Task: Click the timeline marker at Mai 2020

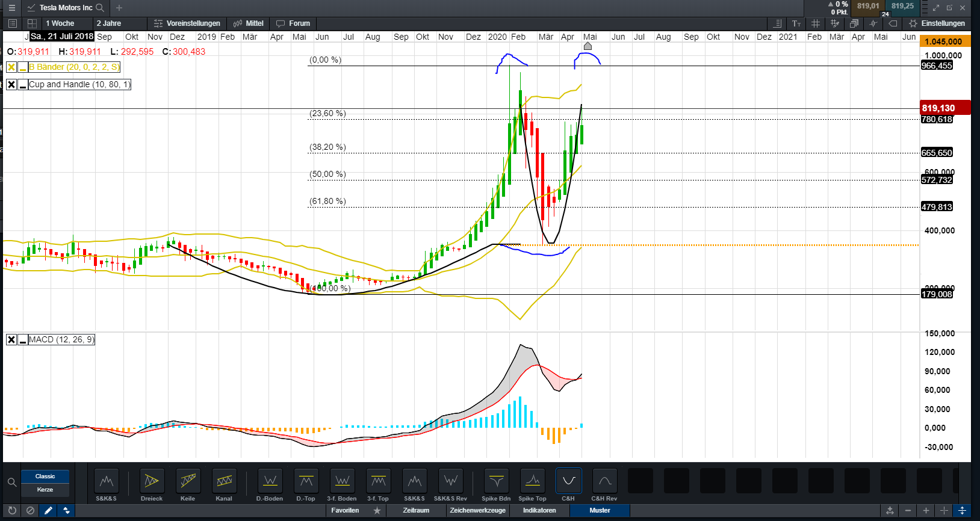Action: [x=588, y=46]
